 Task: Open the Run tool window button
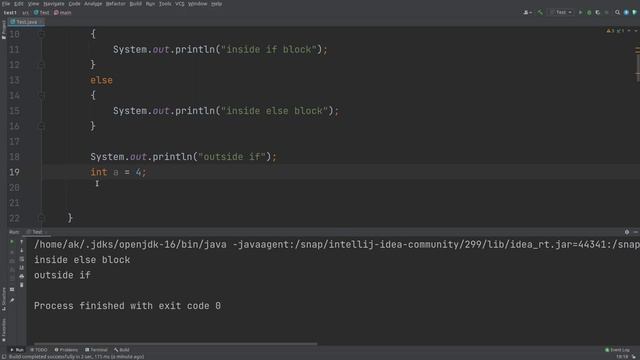17,350
